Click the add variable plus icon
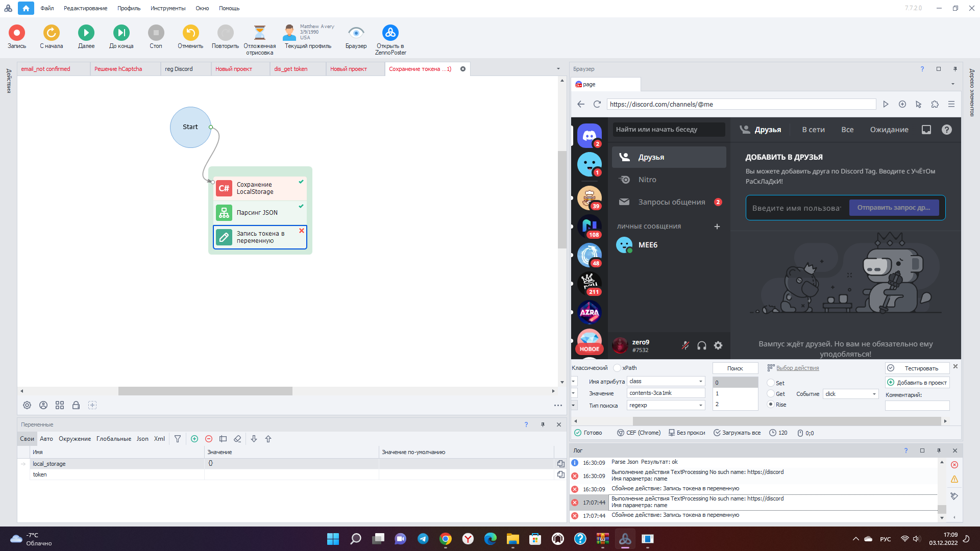980x551 pixels. pos(194,439)
